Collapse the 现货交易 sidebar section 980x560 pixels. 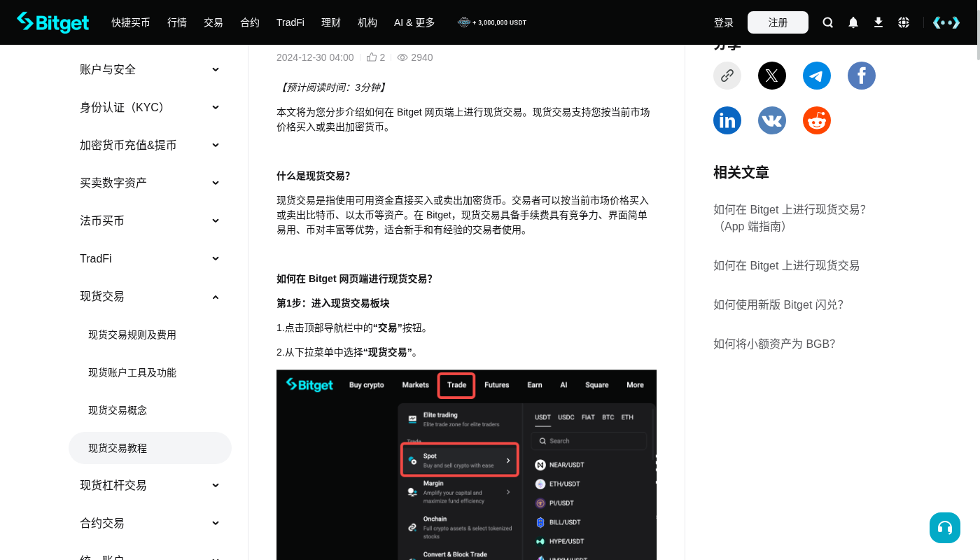[150, 296]
